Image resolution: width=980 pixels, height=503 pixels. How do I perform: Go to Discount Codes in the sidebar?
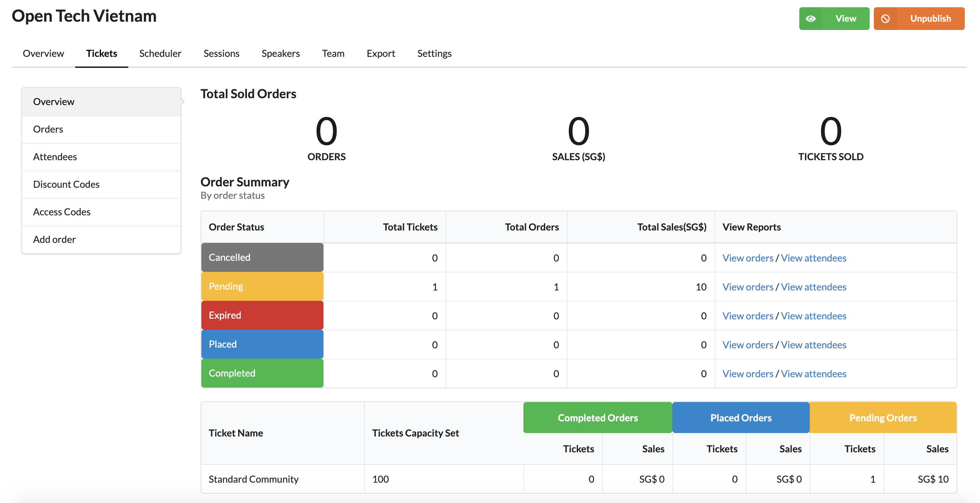tap(101, 184)
